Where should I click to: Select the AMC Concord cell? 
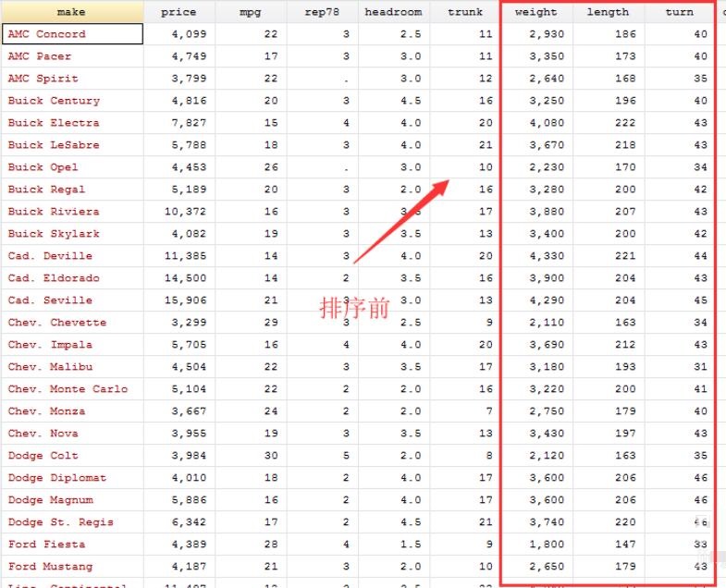click(x=71, y=34)
